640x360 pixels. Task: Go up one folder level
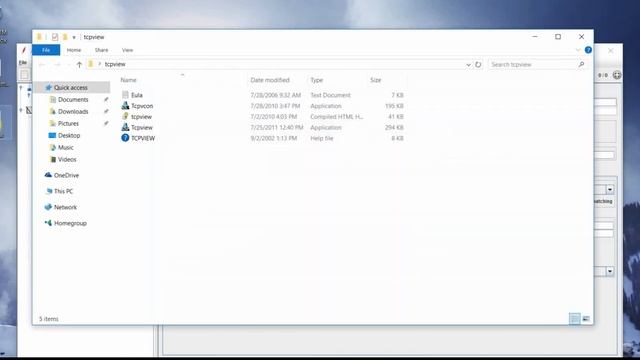[79, 64]
